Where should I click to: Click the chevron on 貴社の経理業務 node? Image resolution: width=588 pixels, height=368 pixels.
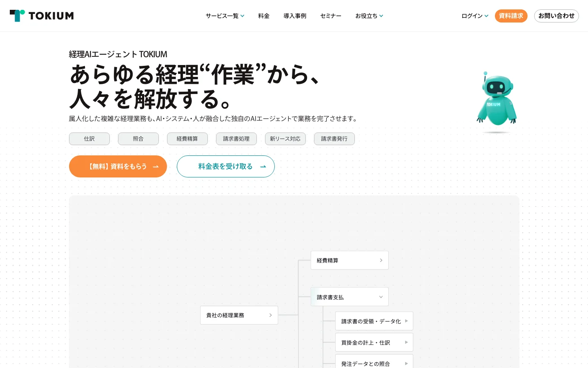coord(270,315)
